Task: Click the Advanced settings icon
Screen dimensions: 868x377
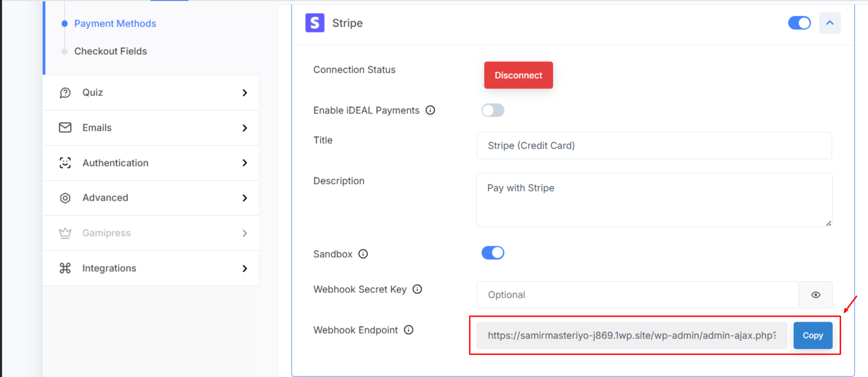Action: (x=65, y=198)
